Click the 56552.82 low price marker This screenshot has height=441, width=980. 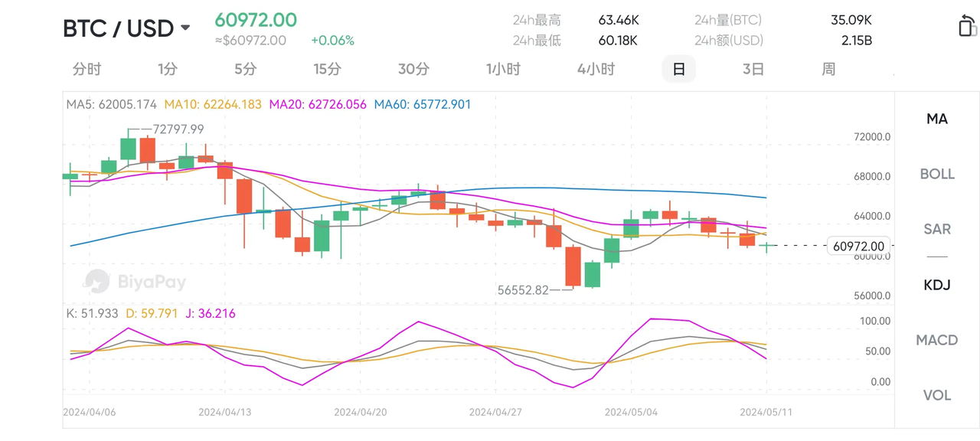click(524, 290)
